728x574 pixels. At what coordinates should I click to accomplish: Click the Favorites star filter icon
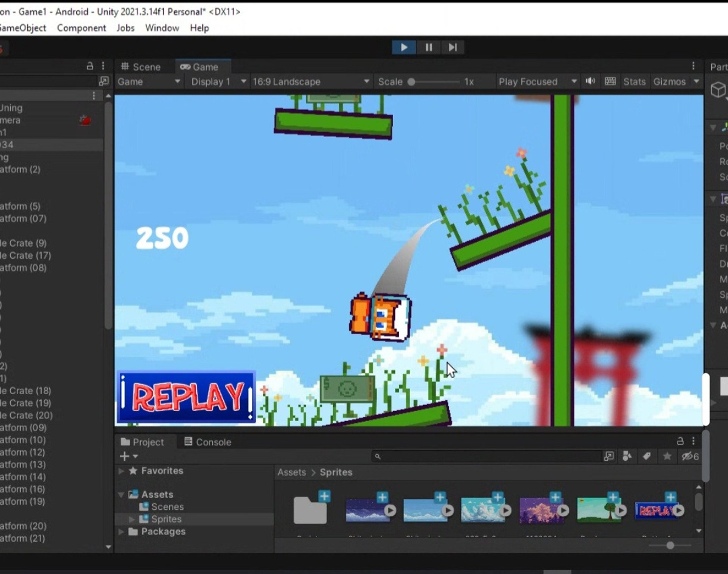point(667,456)
